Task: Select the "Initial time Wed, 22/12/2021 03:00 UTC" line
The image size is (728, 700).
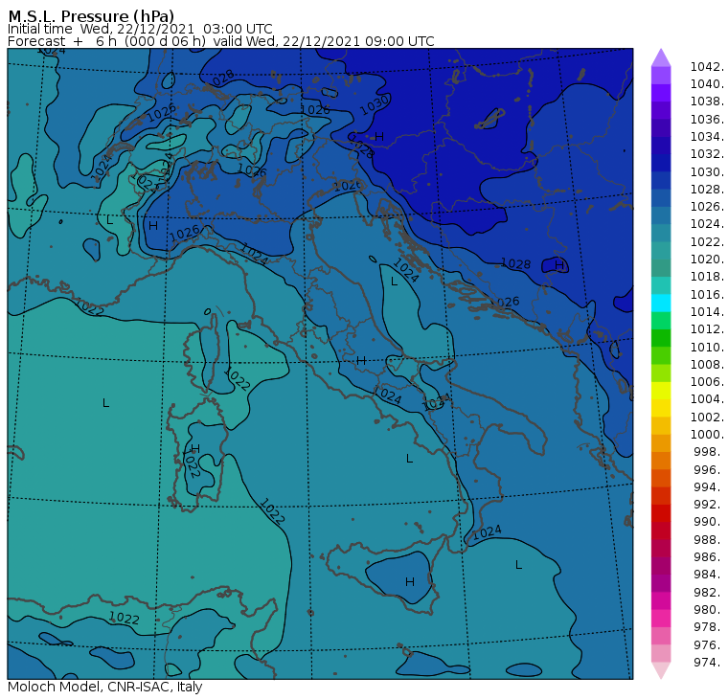Action: (140, 29)
